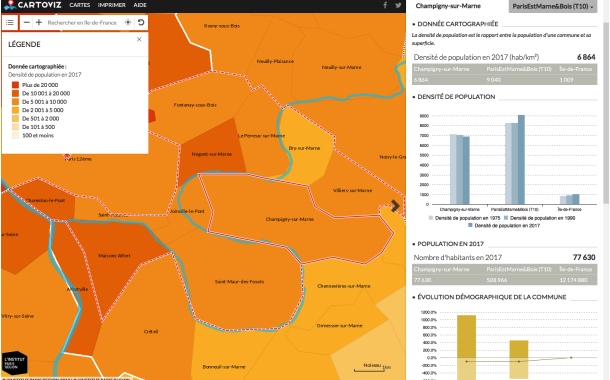Viewport: 610px width, 380px height.
Task: Select Fontenay-sous-Bois commune label
Action: [195, 105]
